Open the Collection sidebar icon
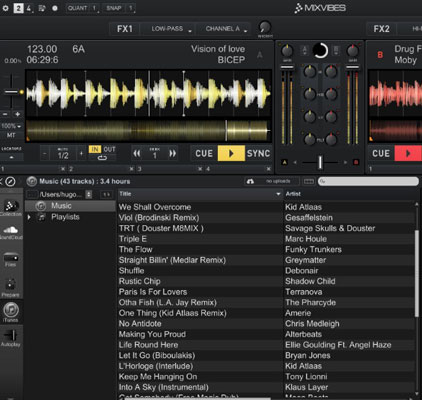 tap(11, 208)
